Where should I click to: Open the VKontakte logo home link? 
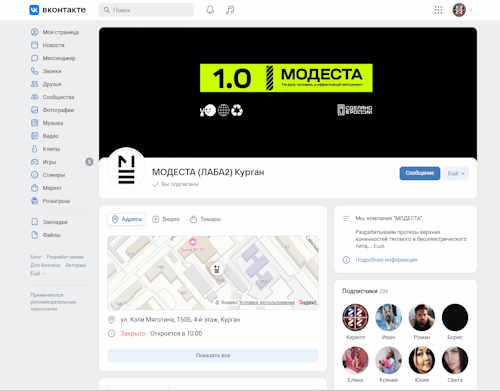click(x=58, y=10)
